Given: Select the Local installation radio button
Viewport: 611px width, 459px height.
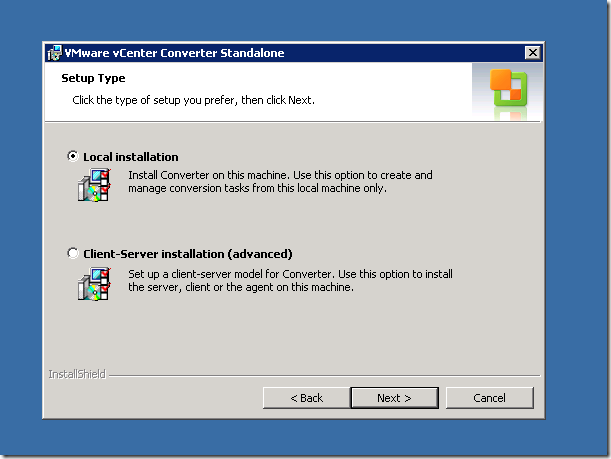Looking at the screenshot, I should 72,157.
